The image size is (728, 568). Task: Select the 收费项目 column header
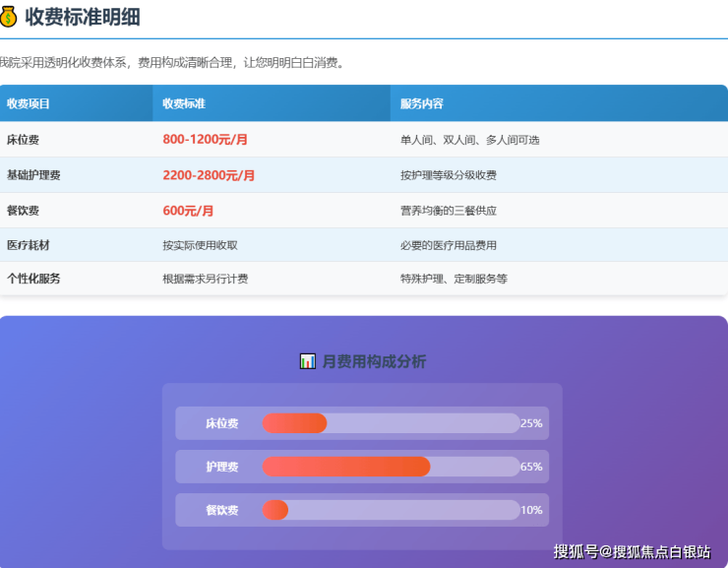(29, 103)
